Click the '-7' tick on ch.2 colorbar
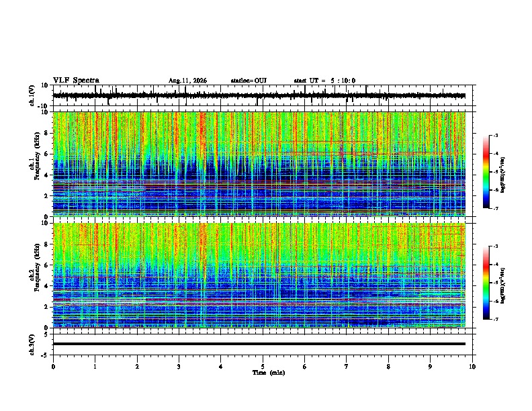 [495, 320]
